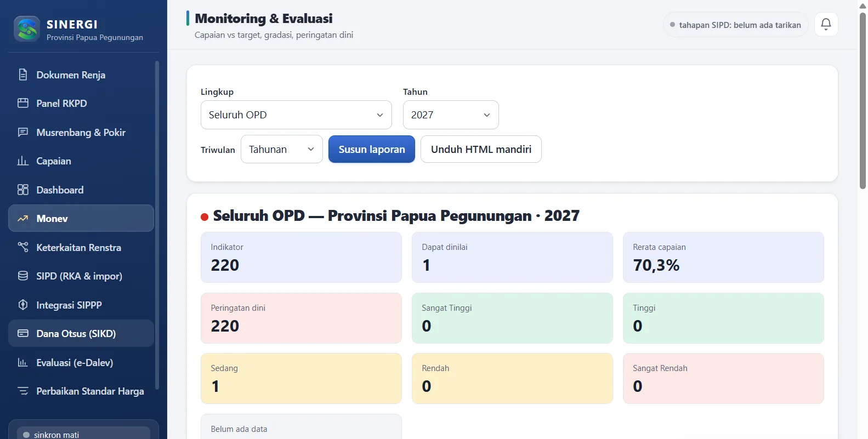Click the Dana Otsus card icon
Viewport: 868px width, 439px height.
tap(23, 333)
